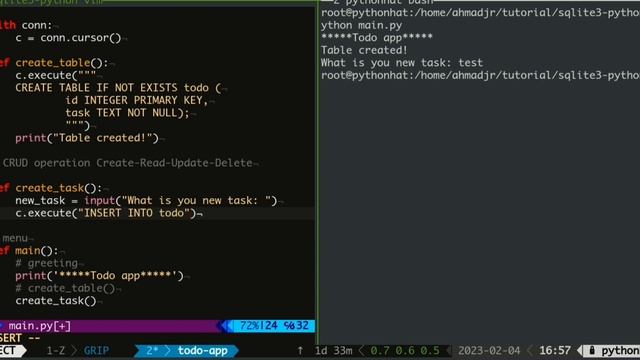Click the print('*****Todo app*****') code line
Image resolution: width=640 pixels, height=360 pixels.
[100, 276]
